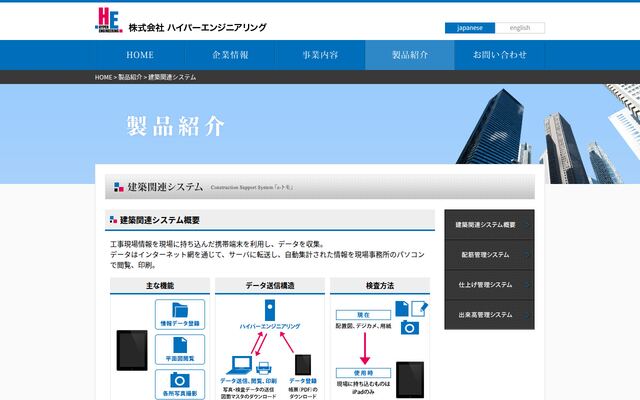This screenshot has height=400, width=640.
Task: Click arrow beside 出来高管理システム sidebar item
Action: coord(527,315)
